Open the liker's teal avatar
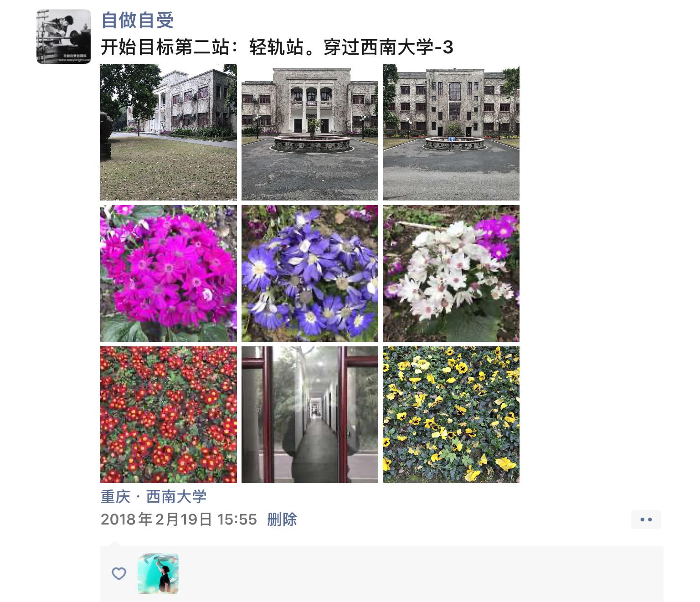 click(x=158, y=574)
